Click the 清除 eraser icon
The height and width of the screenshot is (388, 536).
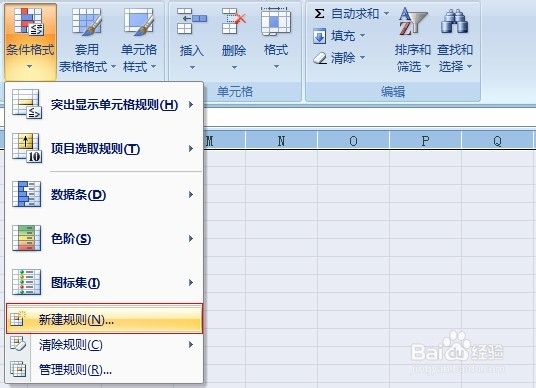320,58
